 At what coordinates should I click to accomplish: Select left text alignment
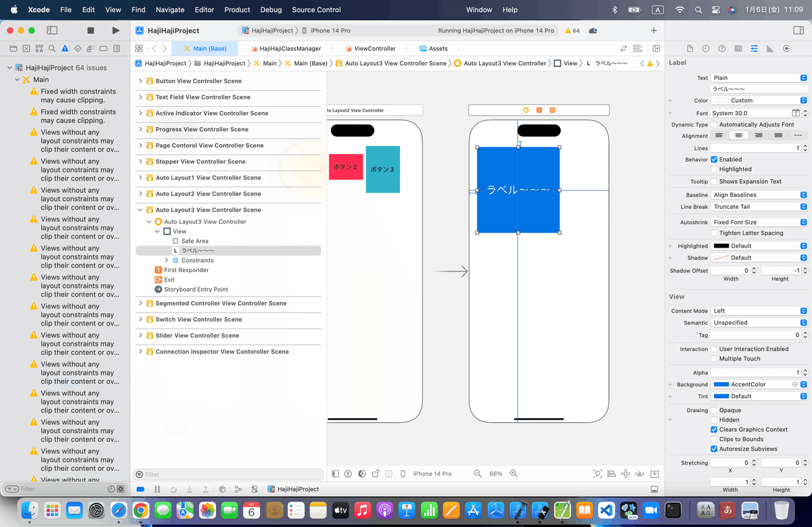click(719, 135)
